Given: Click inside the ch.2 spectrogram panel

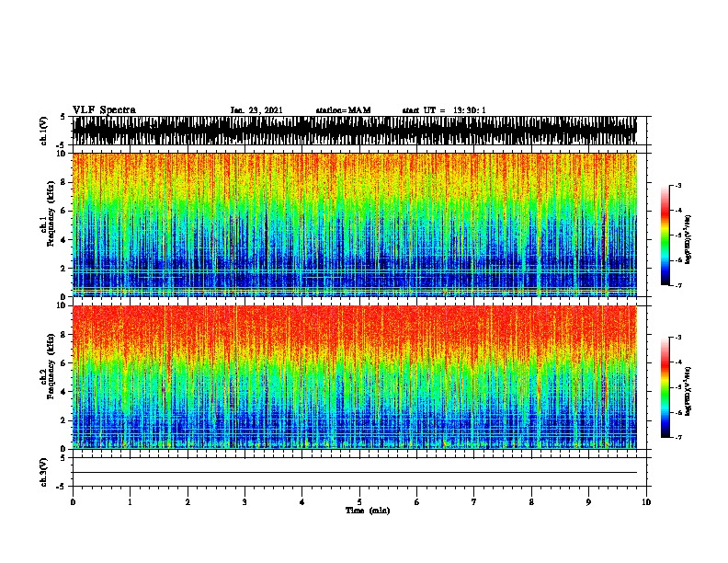Looking at the screenshot, I should coord(354,377).
